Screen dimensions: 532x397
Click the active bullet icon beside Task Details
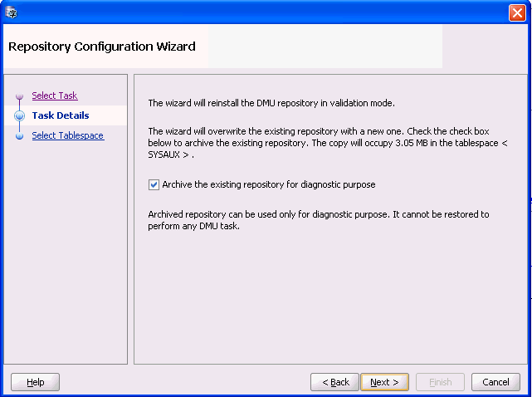pyautogui.click(x=20, y=116)
